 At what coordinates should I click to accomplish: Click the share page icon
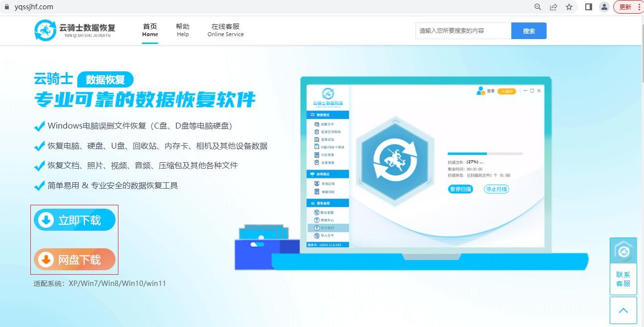(553, 7)
